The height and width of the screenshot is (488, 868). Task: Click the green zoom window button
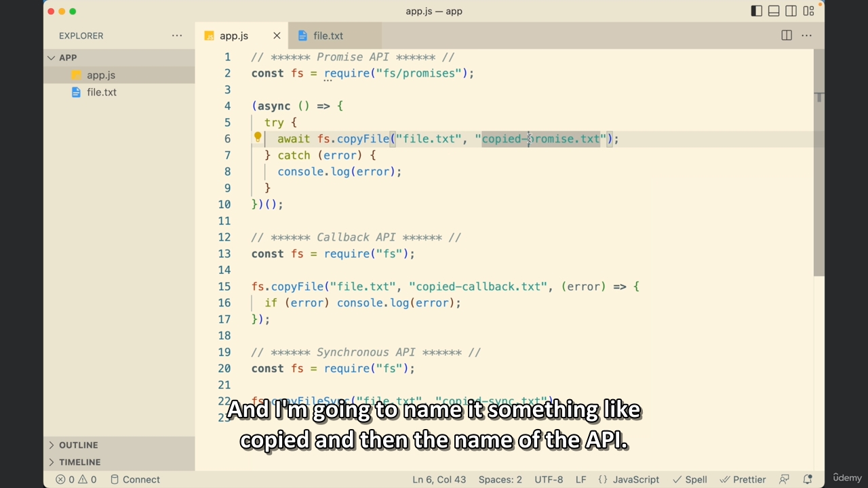click(x=73, y=11)
